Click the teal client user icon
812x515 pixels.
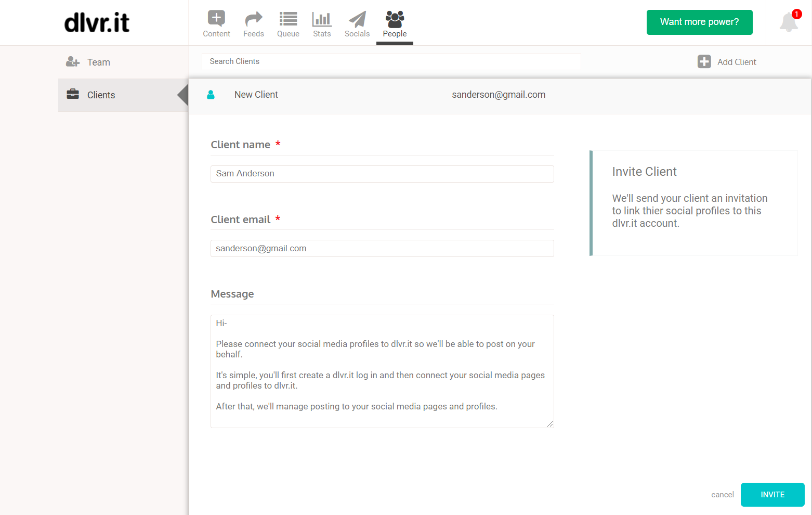[211, 95]
